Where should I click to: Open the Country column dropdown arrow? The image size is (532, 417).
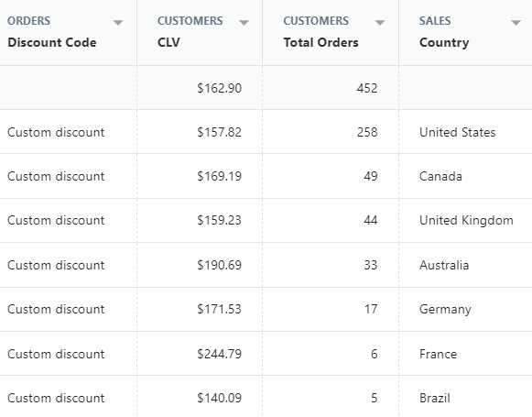click(x=516, y=23)
